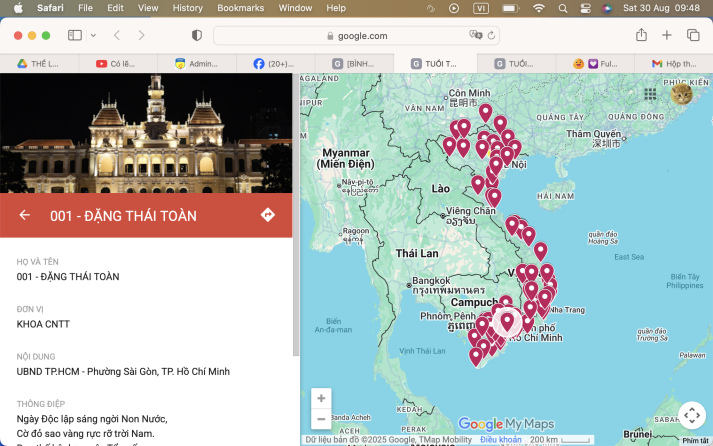The height and width of the screenshot is (446, 713).
Task: Open Wi-Fi status menu
Action: tap(539, 8)
